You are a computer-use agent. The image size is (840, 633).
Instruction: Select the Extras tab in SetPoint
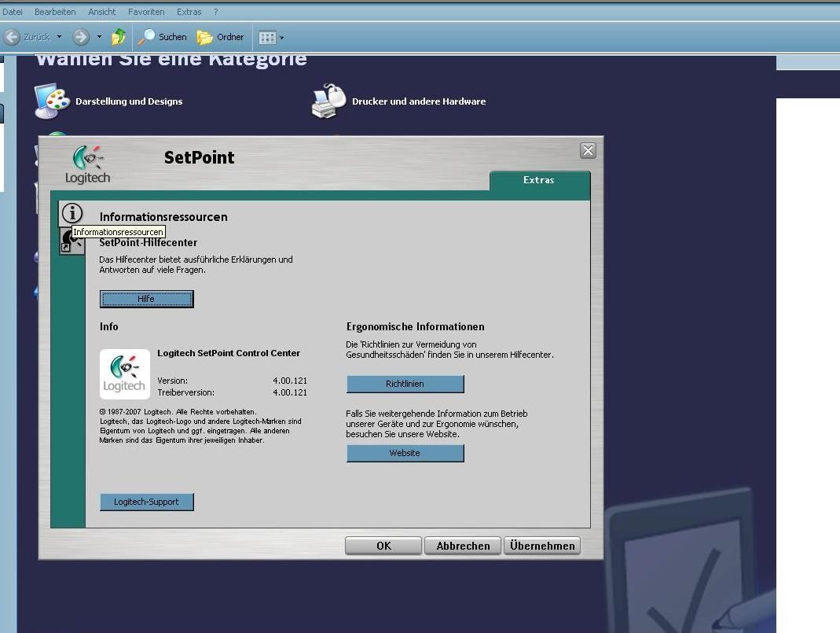click(x=540, y=180)
